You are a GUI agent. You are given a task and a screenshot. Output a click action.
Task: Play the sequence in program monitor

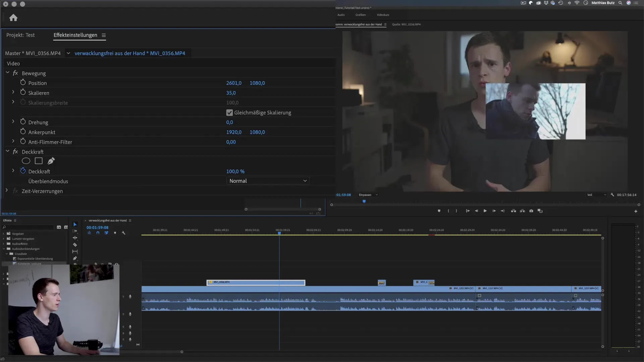tap(485, 211)
